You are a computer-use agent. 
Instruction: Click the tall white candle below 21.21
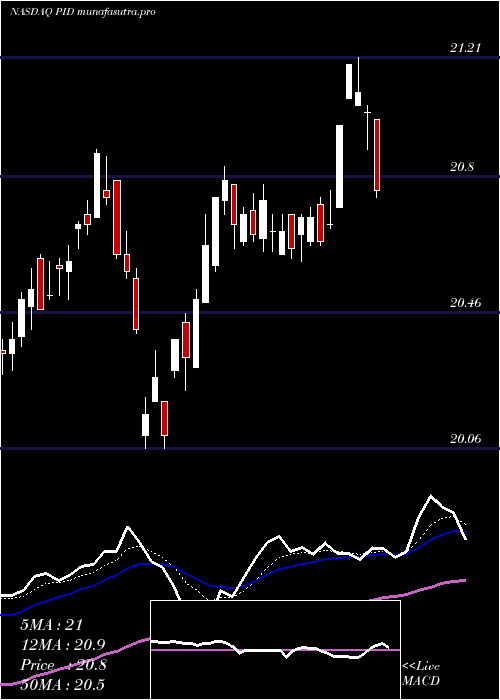click(349, 81)
